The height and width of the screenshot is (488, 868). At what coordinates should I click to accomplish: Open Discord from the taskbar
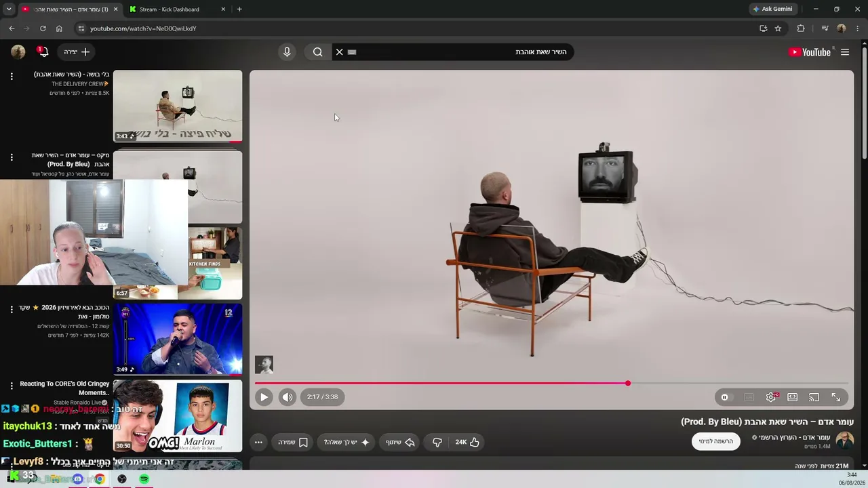click(x=77, y=479)
